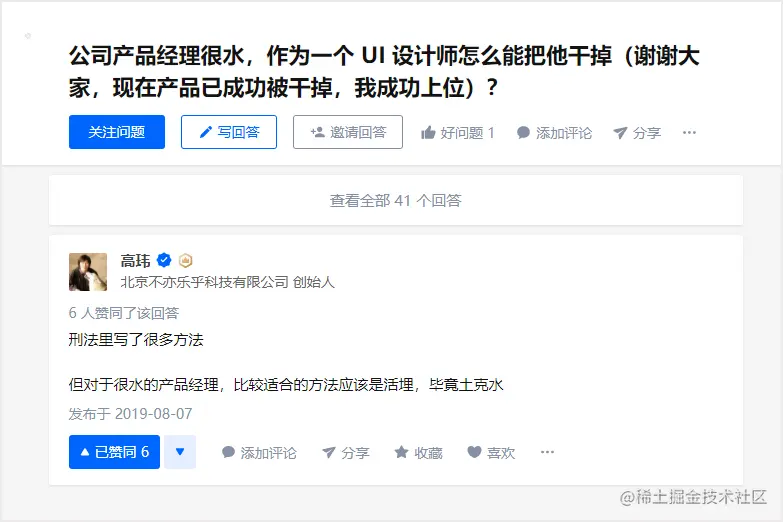The image size is (783, 522).
Task: Click the add-person icon in 邀请回答
Action: [318, 132]
